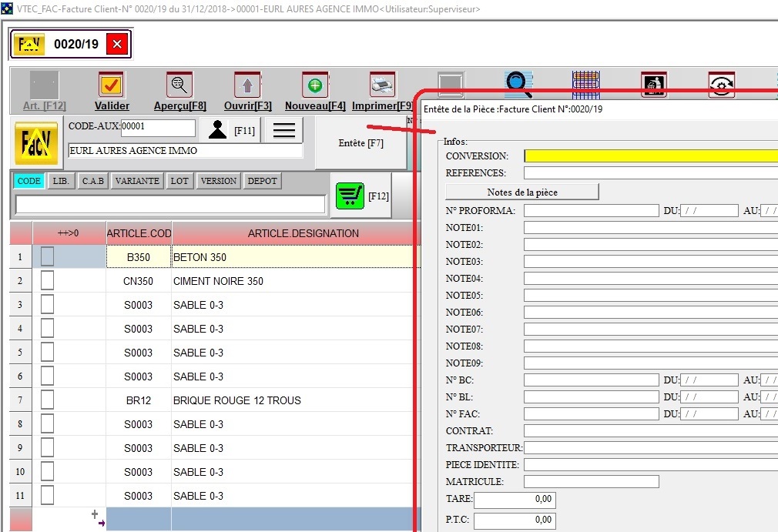This screenshot has width=778, height=532.
Task: Open the hamburger menu next to client icon
Action: coord(283,130)
